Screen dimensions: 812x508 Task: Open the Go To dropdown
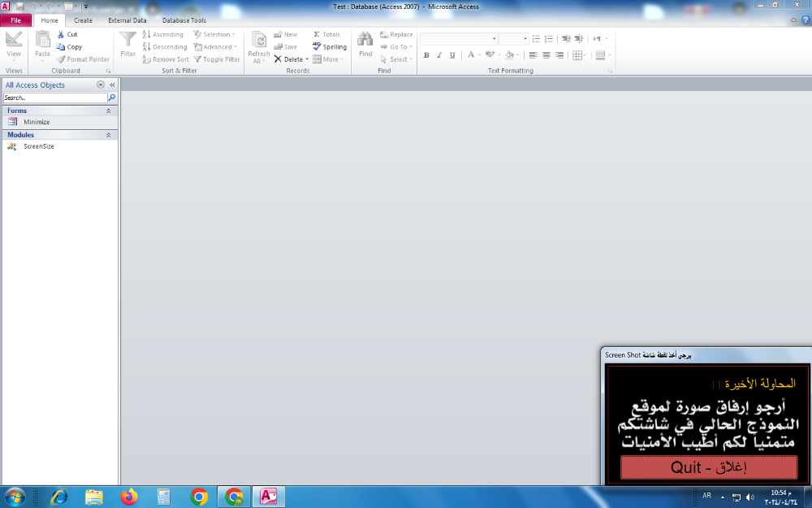[x=396, y=46]
